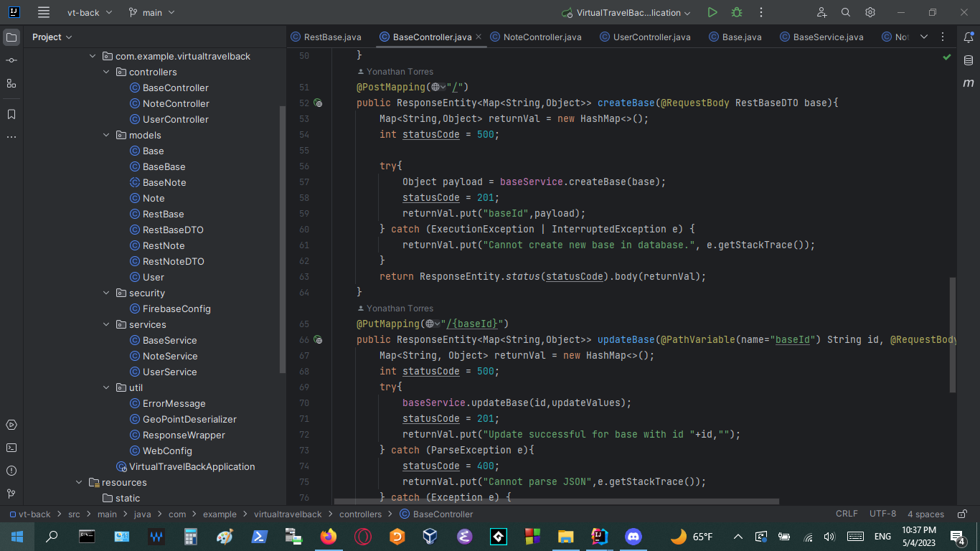This screenshot has width=980, height=551.
Task: Run the VirtualTravelBack application
Action: pyautogui.click(x=712, y=12)
